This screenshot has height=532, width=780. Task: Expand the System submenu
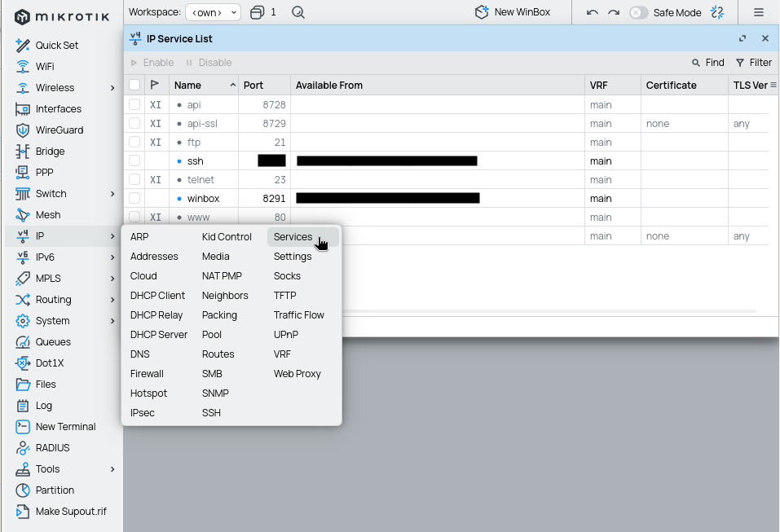coord(112,321)
